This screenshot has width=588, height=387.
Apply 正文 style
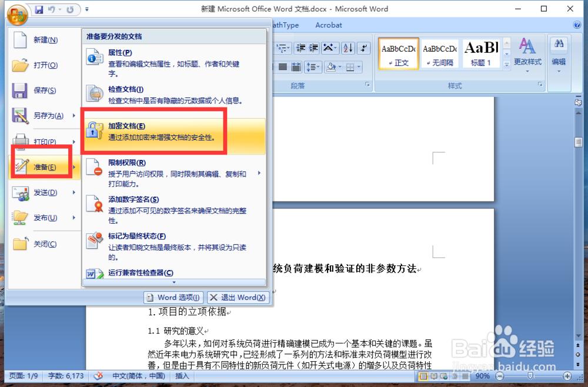[x=398, y=53]
